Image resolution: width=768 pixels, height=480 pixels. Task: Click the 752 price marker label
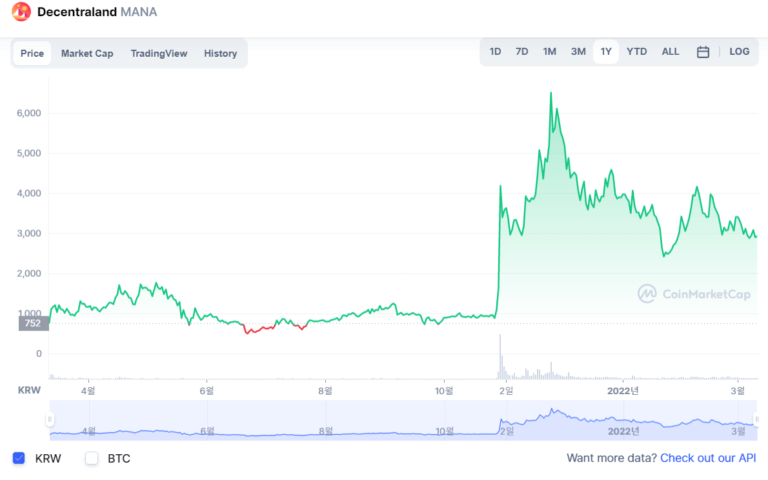(x=33, y=323)
